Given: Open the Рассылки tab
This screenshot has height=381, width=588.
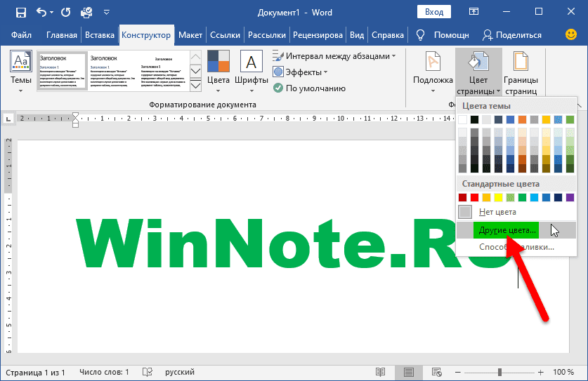Looking at the screenshot, I should [x=267, y=35].
